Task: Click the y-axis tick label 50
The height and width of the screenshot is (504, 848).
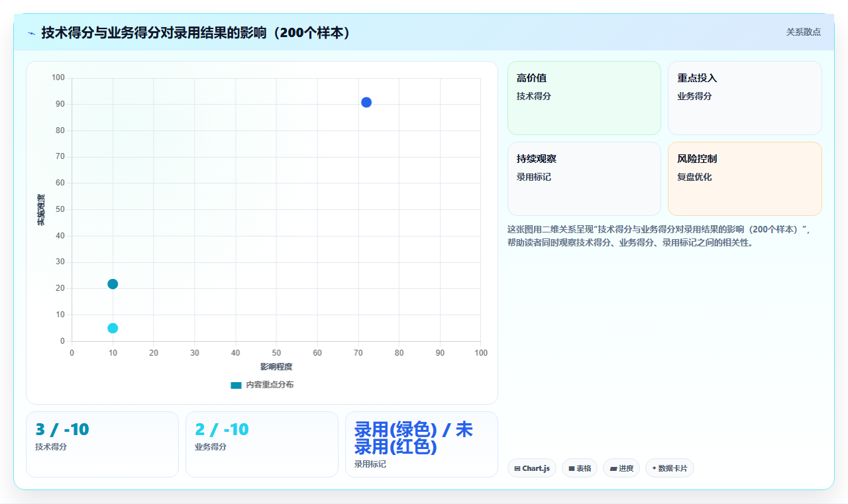Action: (60, 209)
